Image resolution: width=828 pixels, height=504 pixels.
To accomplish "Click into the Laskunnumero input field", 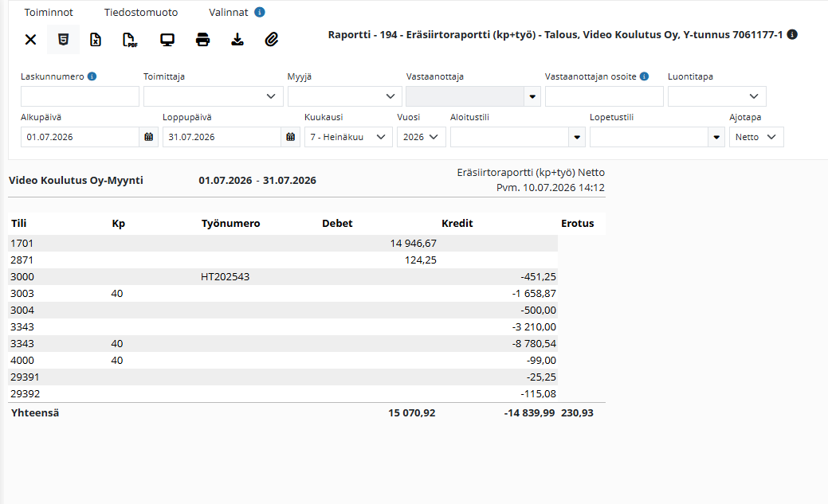I will coord(80,96).
